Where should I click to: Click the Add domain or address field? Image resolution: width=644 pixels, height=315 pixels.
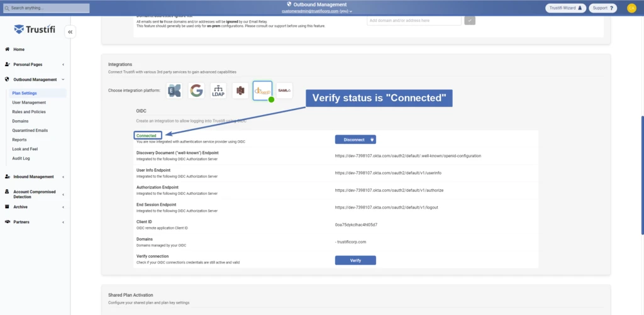tap(414, 20)
